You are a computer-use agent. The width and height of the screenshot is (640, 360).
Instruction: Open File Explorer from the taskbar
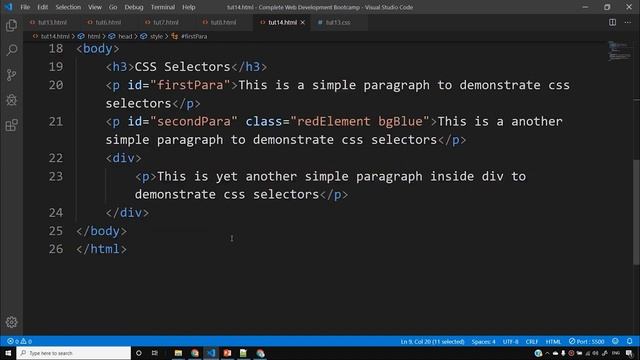coord(178,353)
